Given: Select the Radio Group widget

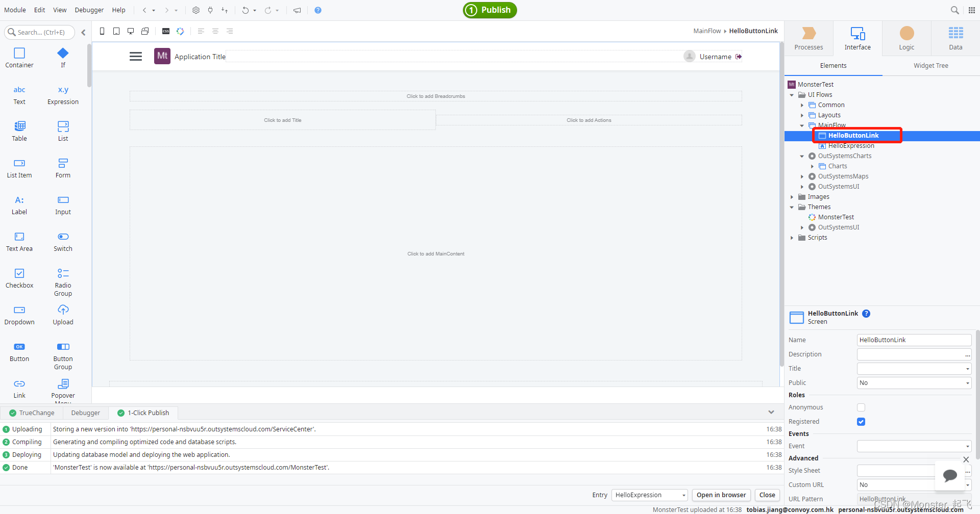Looking at the screenshot, I should pos(63,282).
